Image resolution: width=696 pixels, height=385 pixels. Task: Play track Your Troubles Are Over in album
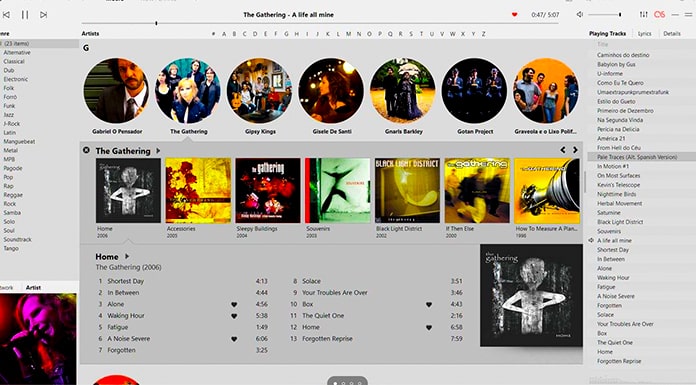coord(335,293)
